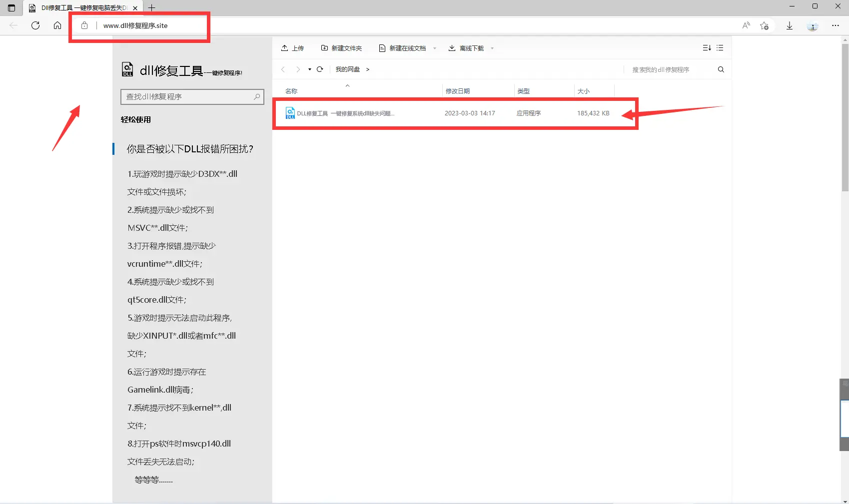Click text 1.玩游戏时提示缺少D3DX**.dll
Screen dimensions: 849x504
182,174
